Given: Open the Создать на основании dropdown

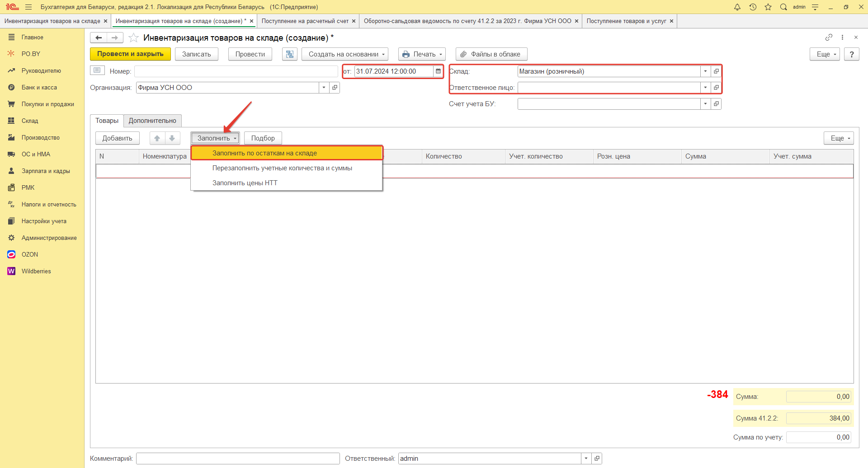Looking at the screenshot, I should click(345, 54).
